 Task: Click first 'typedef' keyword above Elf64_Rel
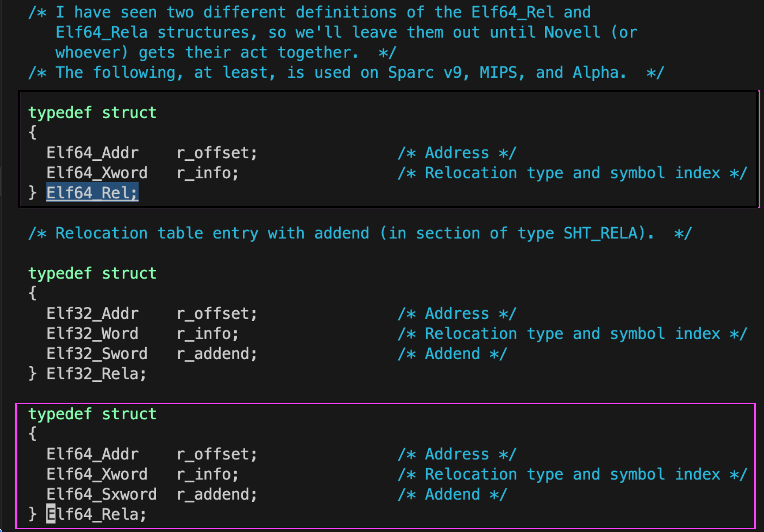coord(60,113)
